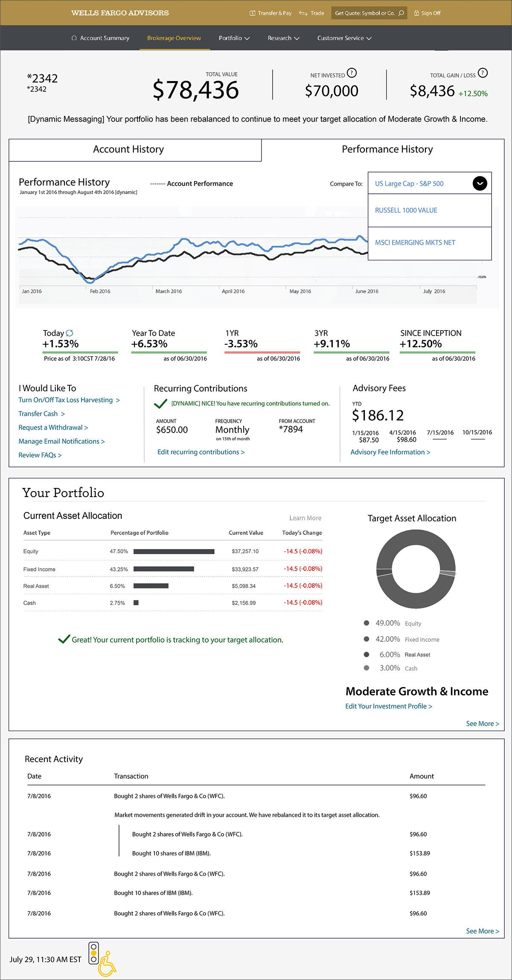Open Review FAQs link
Screen dimensions: 512x980
point(40,455)
